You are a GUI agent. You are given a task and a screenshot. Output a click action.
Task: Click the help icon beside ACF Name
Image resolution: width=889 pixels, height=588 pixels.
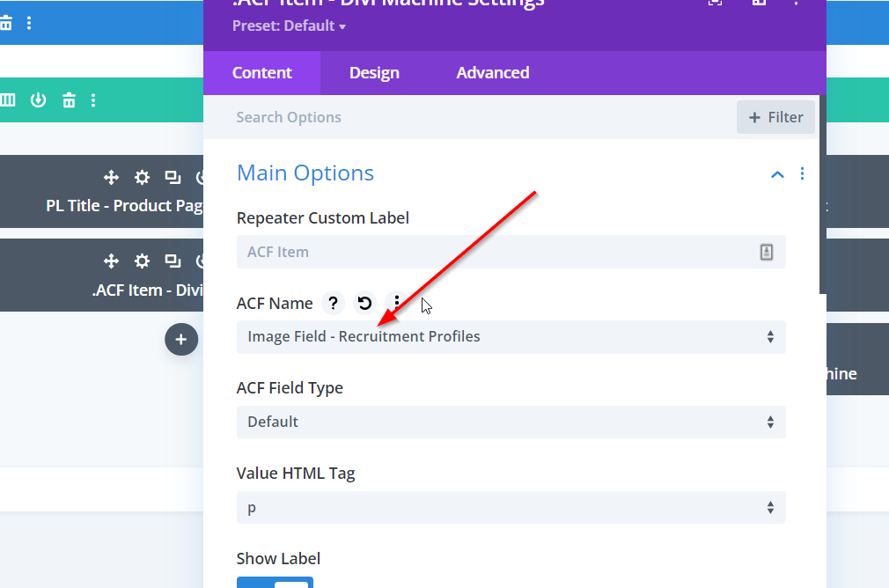333,304
